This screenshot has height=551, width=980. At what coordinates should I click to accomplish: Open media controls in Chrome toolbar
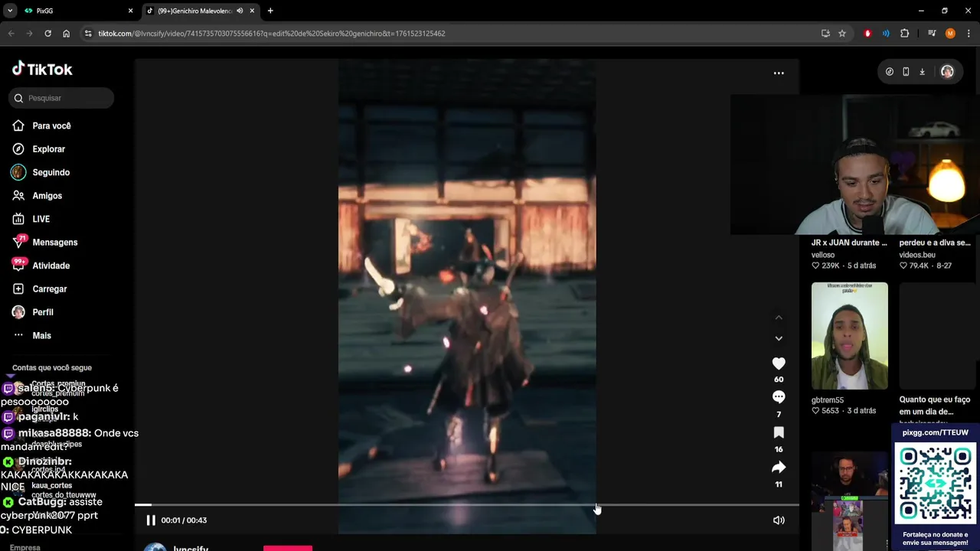coord(932,34)
